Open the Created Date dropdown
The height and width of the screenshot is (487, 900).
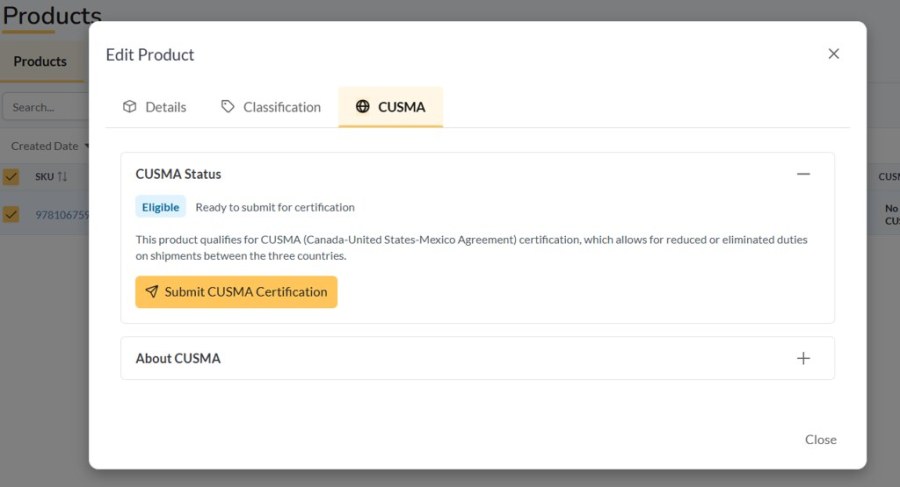[49, 146]
